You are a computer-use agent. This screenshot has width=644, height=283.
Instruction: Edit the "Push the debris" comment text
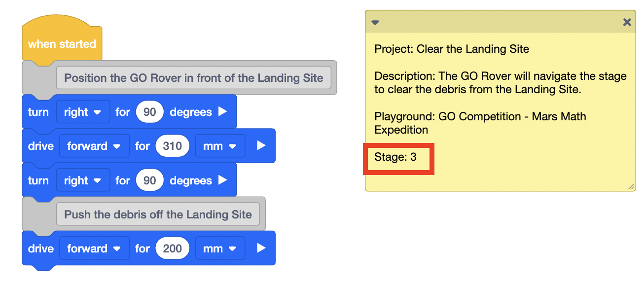tap(158, 214)
